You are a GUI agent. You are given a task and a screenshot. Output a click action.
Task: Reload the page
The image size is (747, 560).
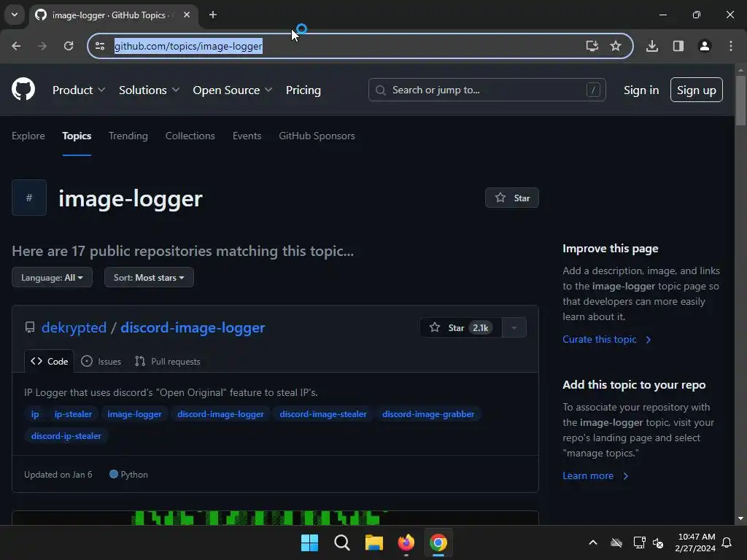(x=69, y=46)
